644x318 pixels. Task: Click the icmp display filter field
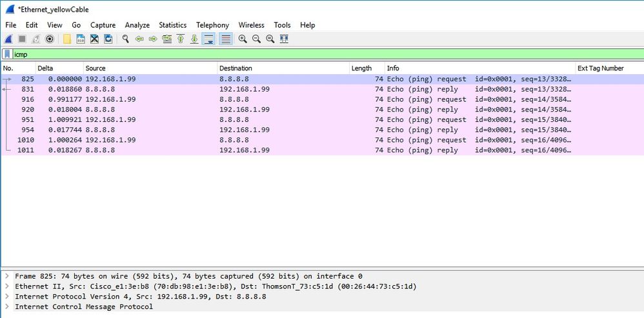328,54
